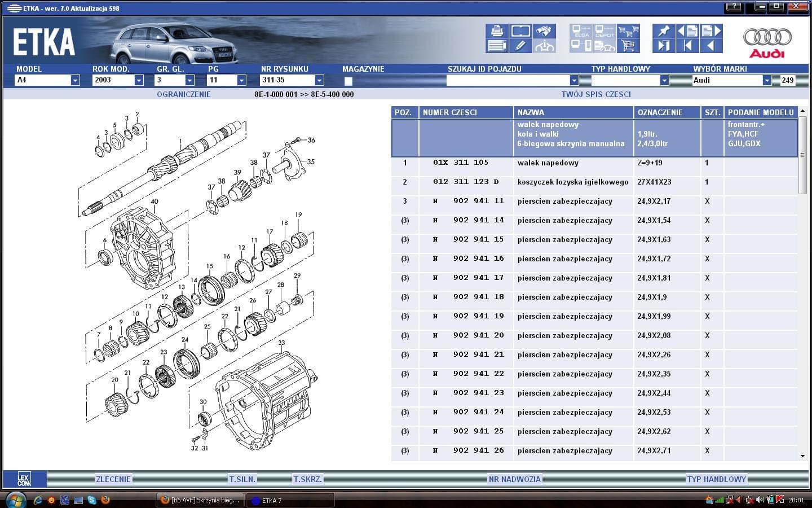The width and height of the screenshot is (812, 508).
Task: Click the OGRANICZENIE label
Action: pos(184,94)
